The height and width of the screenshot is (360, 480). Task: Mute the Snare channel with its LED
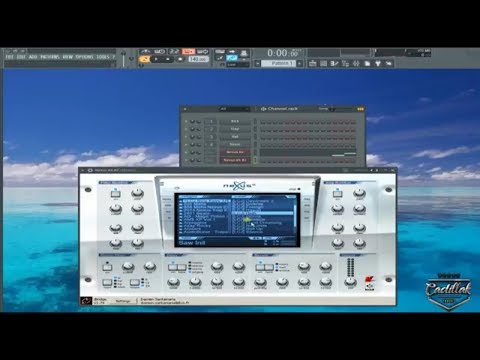point(186,144)
